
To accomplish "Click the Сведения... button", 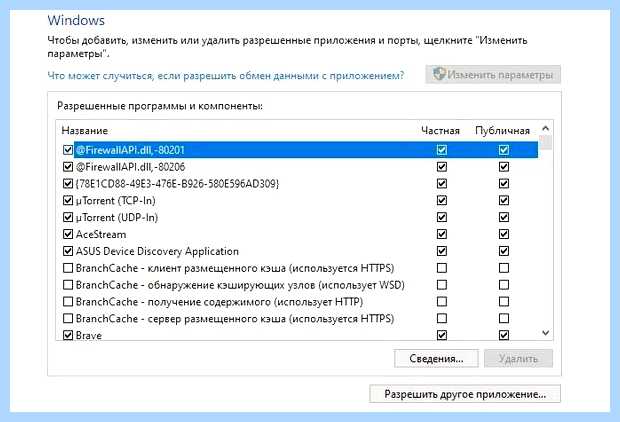I will [436, 358].
